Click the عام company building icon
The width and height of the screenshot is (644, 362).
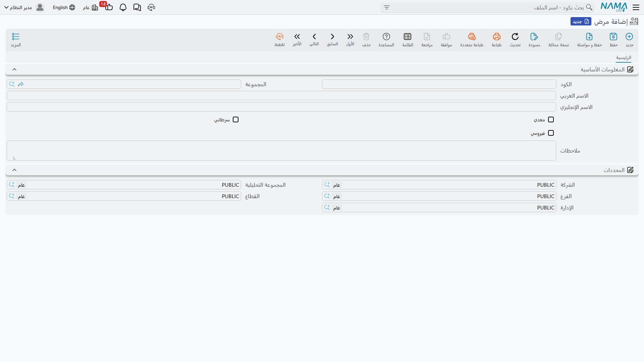point(95,7)
